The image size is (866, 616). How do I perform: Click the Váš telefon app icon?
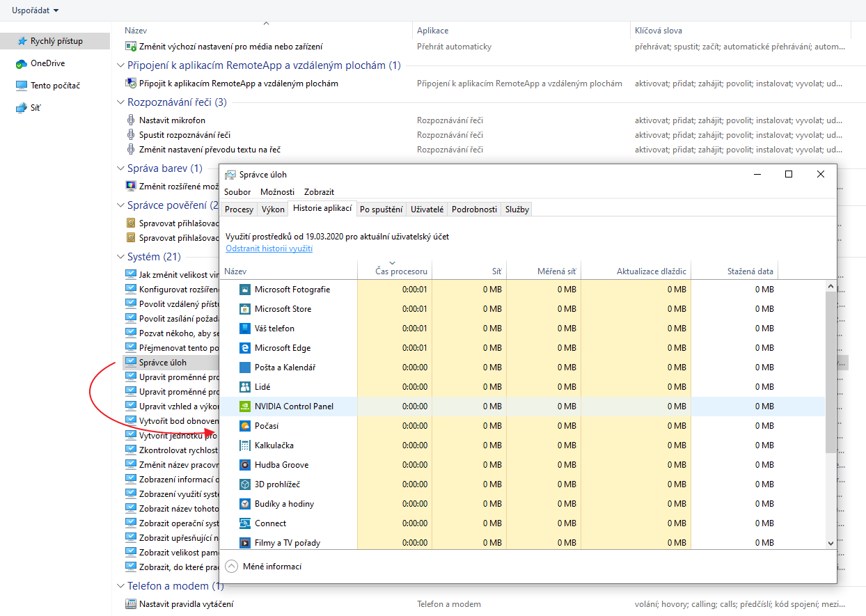pos(244,329)
